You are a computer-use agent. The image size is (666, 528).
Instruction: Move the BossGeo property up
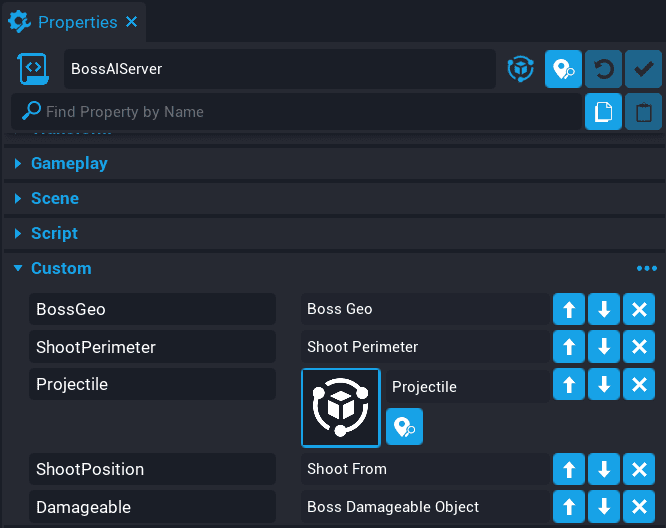569,310
